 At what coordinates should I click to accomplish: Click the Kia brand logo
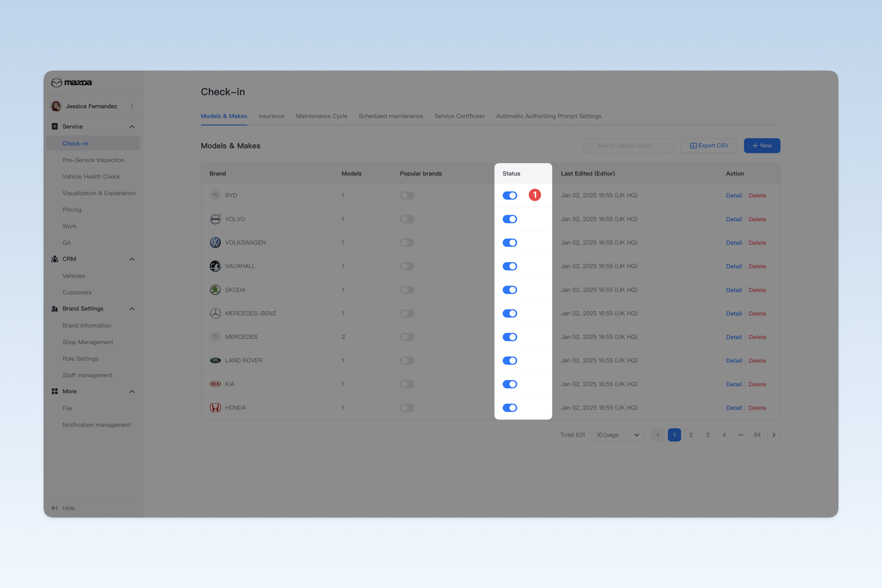tap(215, 384)
